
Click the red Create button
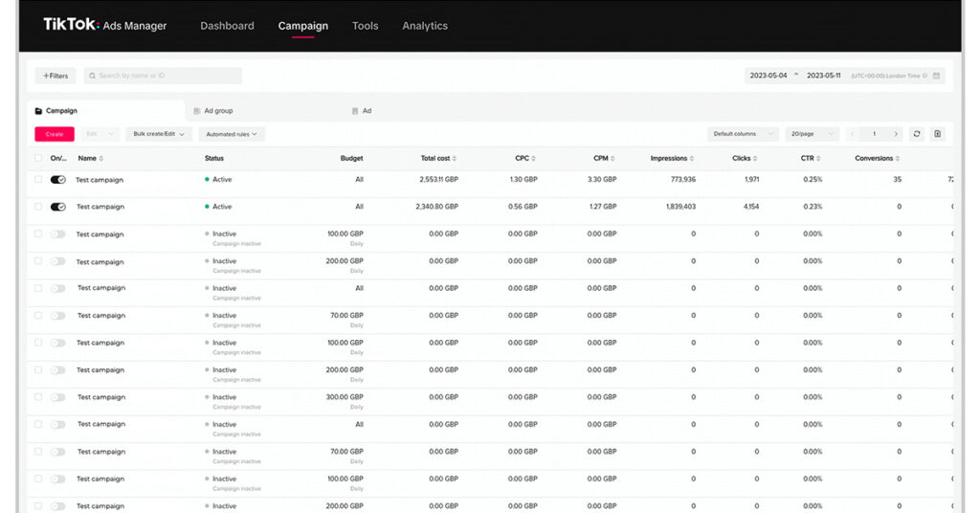tap(55, 134)
